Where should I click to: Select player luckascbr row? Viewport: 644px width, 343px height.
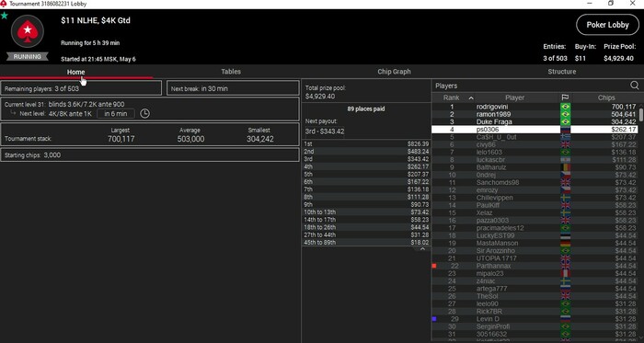point(534,160)
